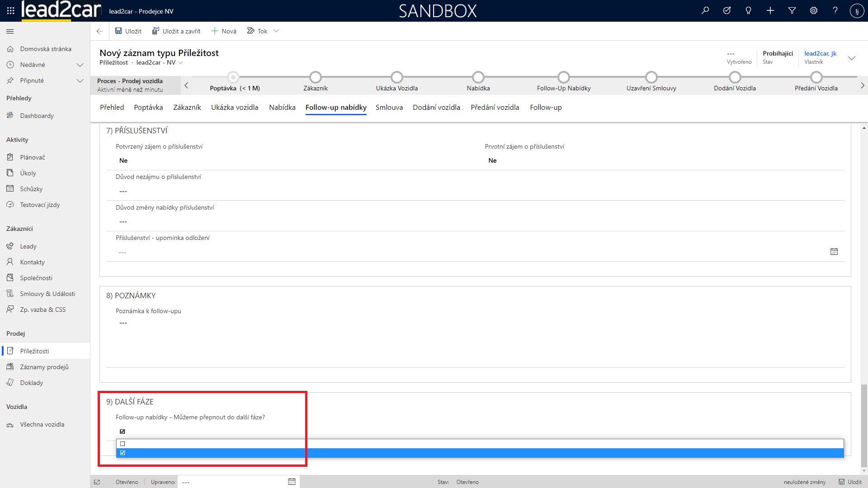
Task: Collapse the hamburger site navigation menu
Action: (x=10, y=31)
